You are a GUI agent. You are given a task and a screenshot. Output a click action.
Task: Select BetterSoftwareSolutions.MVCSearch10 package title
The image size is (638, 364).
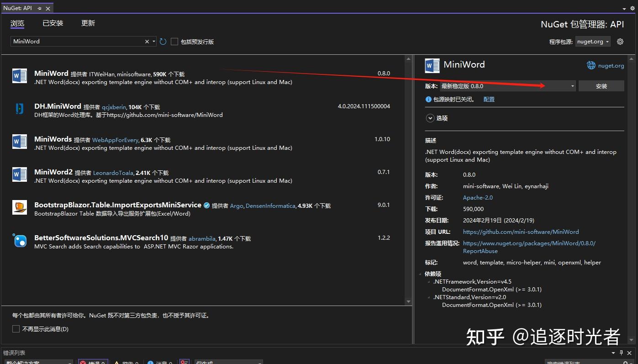101,238
